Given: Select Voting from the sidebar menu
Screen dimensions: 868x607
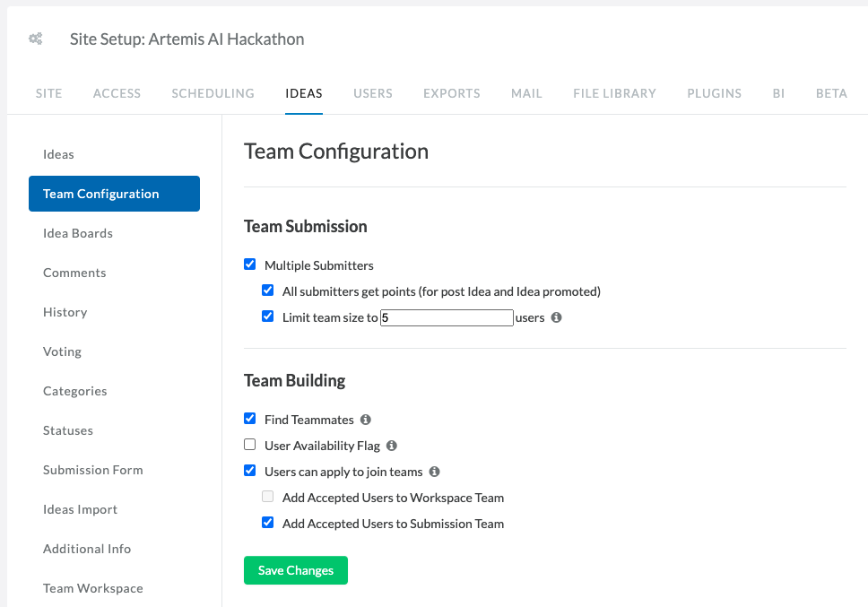Looking at the screenshot, I should click(x=62, y=351).
